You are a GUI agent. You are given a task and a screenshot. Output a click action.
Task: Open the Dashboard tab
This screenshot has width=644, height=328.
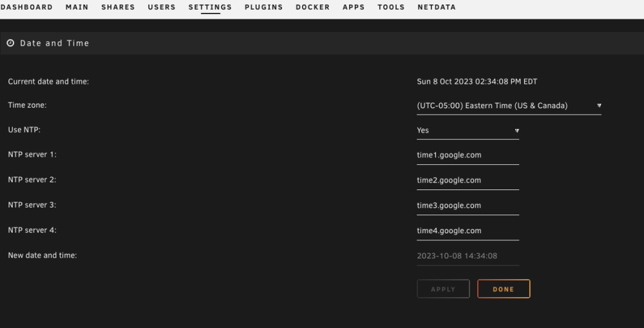point(26,7)
